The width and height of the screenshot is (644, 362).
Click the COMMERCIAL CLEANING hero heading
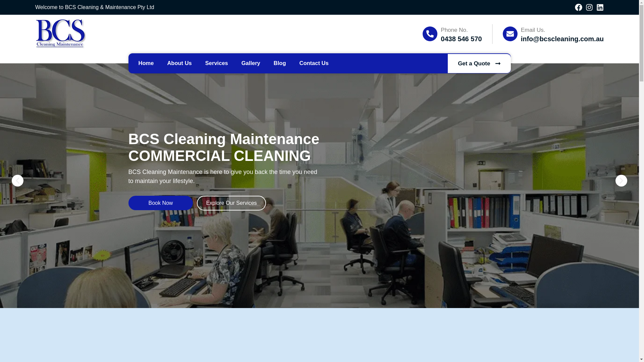tap(219, 156)
